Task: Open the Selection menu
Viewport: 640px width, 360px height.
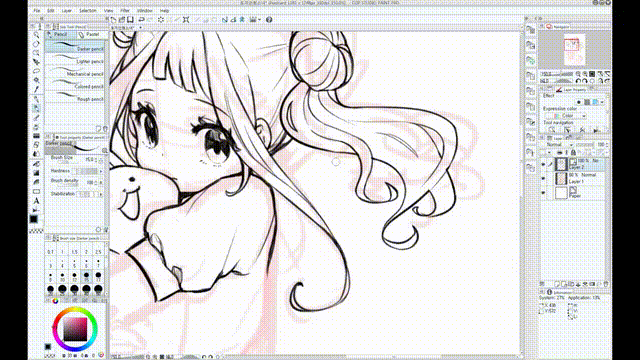Action: tap(87, 11)
